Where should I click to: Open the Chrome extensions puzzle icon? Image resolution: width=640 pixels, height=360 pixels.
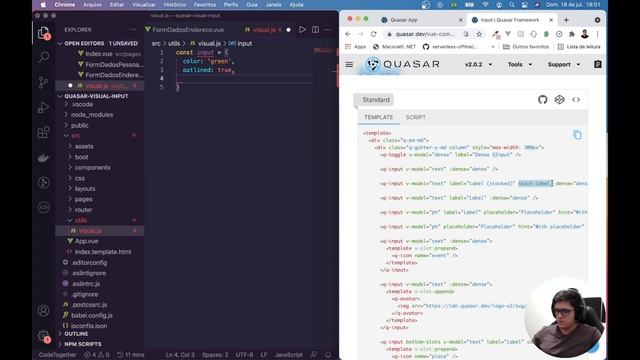point(571,34)
